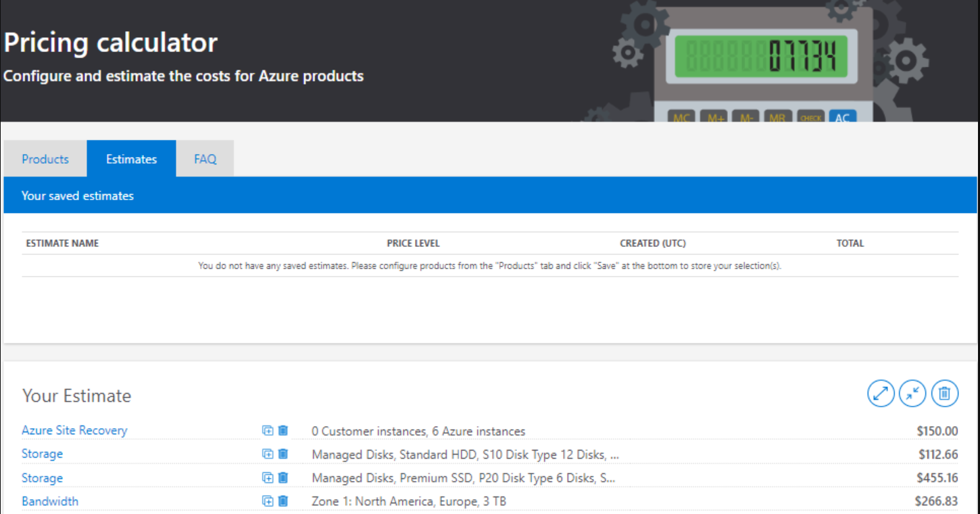The image size is (980, 514).
Task: Click the delete entire estimate trash icon
Action: (x=945, y=394)
